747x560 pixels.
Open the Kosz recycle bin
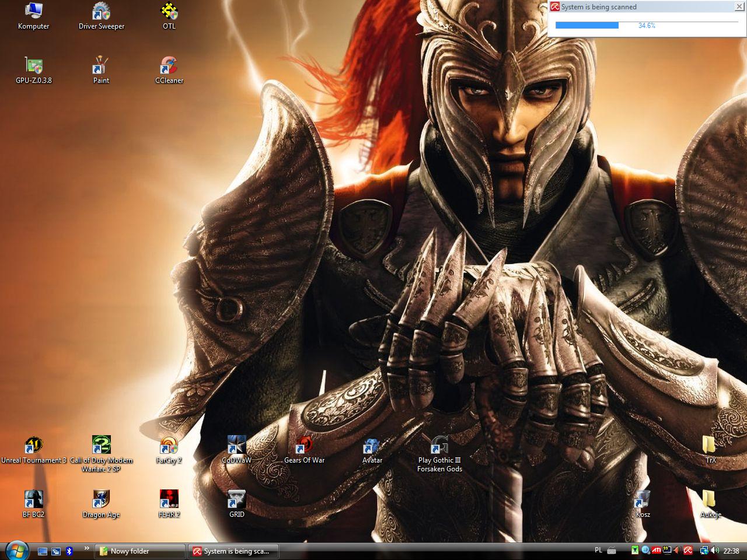[x=643, y=505]
